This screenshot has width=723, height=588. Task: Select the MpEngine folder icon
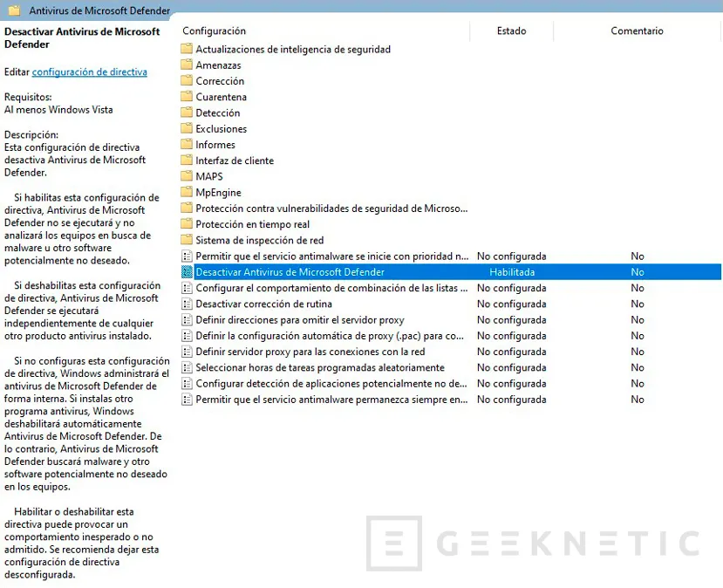[187, 192]
